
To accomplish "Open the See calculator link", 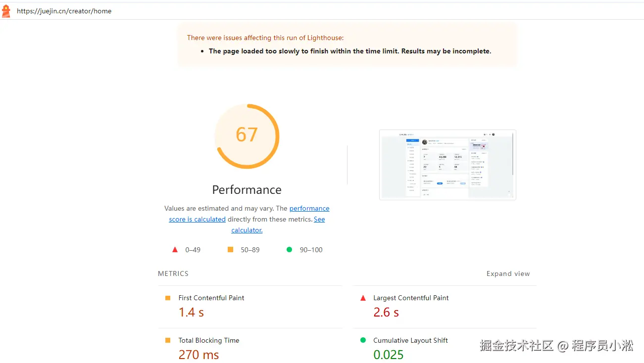I will [278, 225].
